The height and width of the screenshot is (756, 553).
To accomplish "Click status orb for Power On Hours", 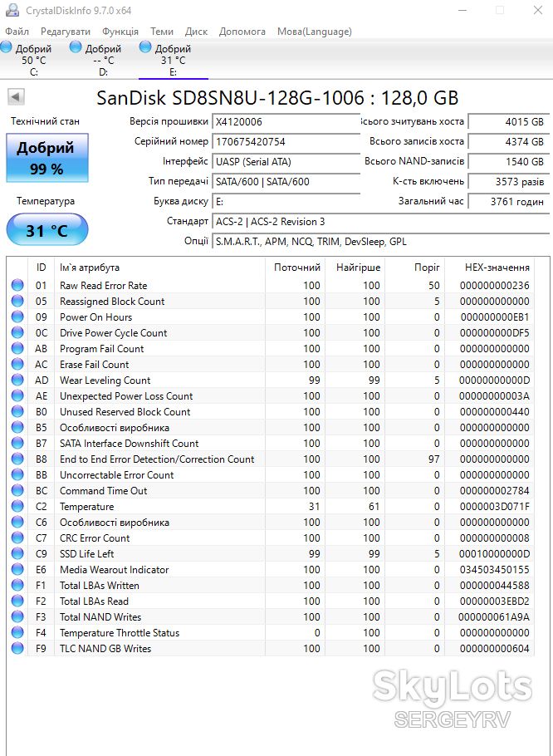I will tap(17, 317).
